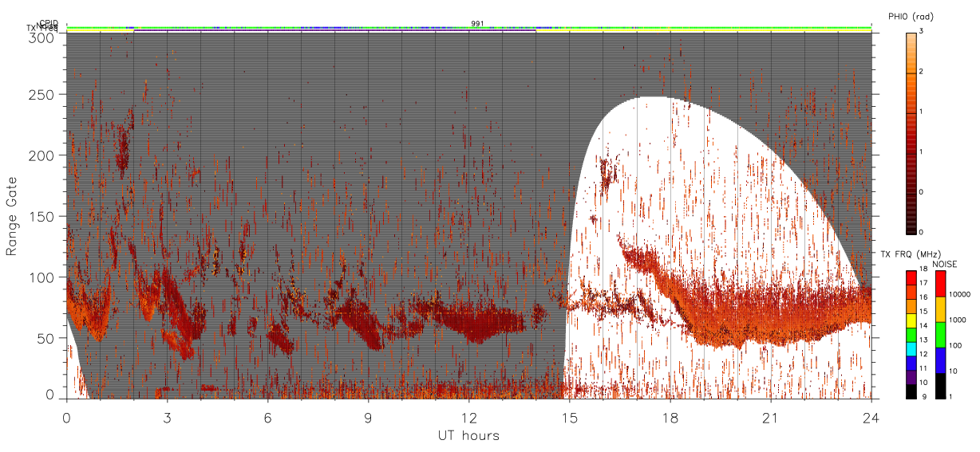Click the "UT hours" x-axis title
This screenshot has height=452, width=980.
point(468,435)
